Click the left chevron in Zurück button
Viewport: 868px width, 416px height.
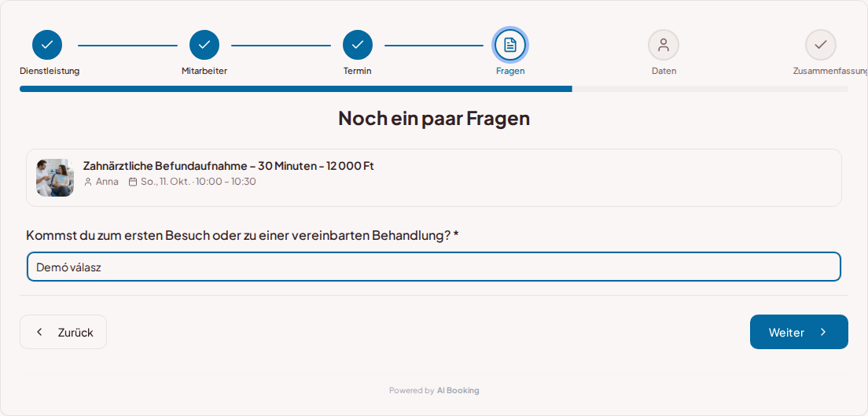click(39, 332)
